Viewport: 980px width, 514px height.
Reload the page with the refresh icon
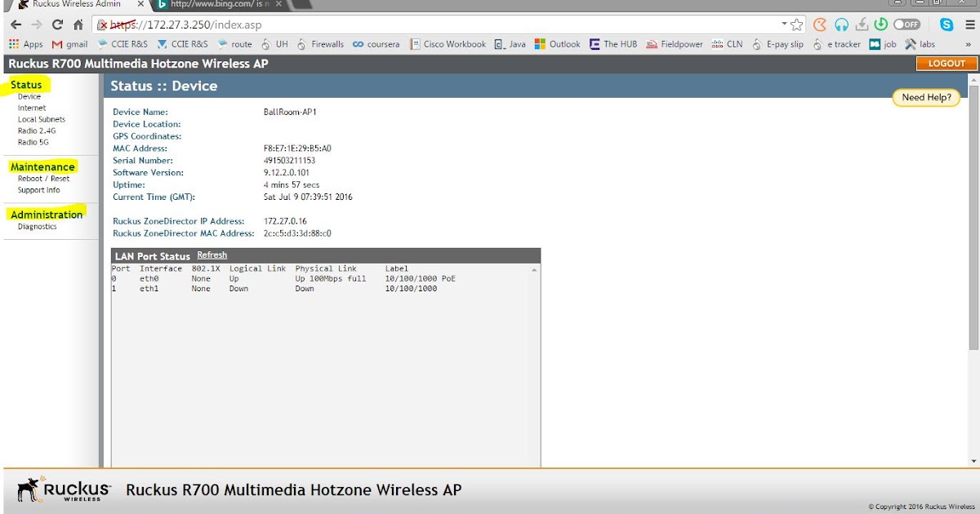point(56,24)
